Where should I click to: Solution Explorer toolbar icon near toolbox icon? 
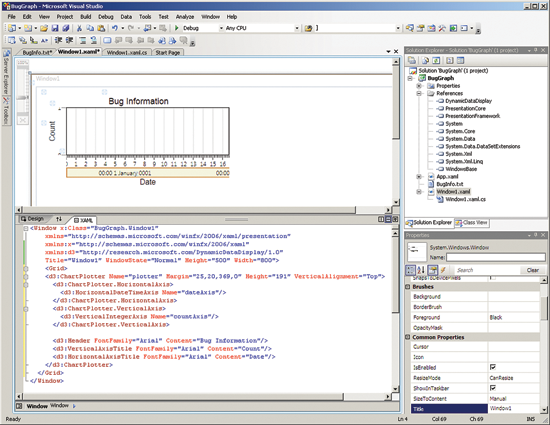tap(409, 28)
